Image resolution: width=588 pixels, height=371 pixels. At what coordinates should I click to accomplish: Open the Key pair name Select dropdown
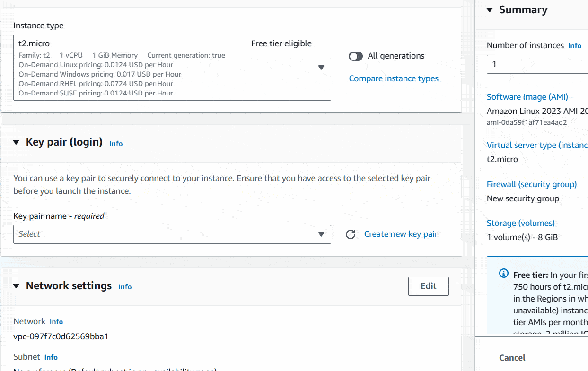pyautogui.click(x=172, y=234)
